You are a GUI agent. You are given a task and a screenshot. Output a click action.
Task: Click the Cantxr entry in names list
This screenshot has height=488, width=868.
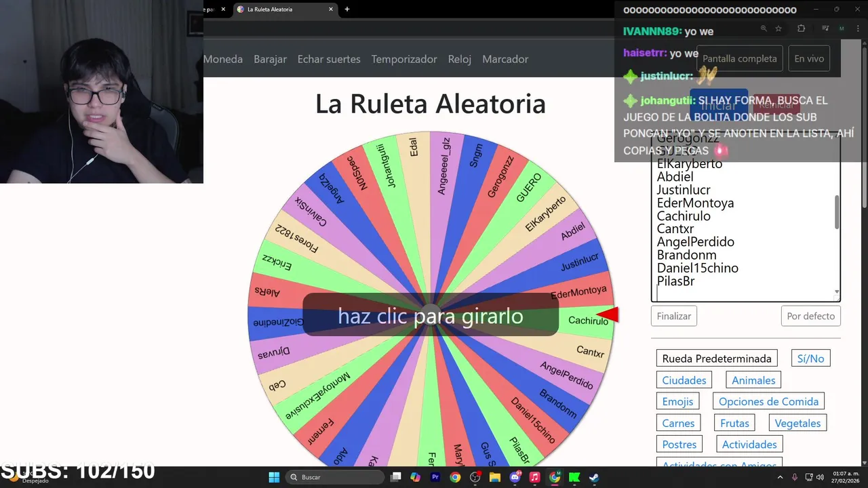pyautogui.click(x=675, y=228)
